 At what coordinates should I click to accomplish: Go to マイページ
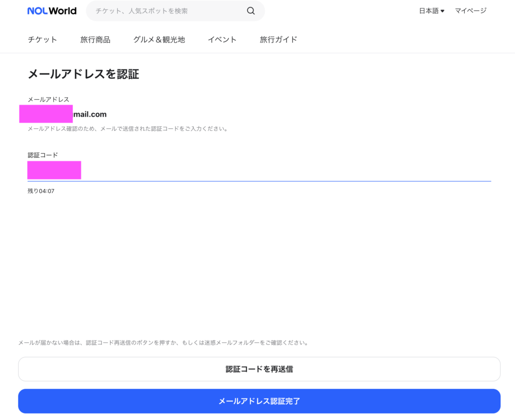(x=470, y=11)
